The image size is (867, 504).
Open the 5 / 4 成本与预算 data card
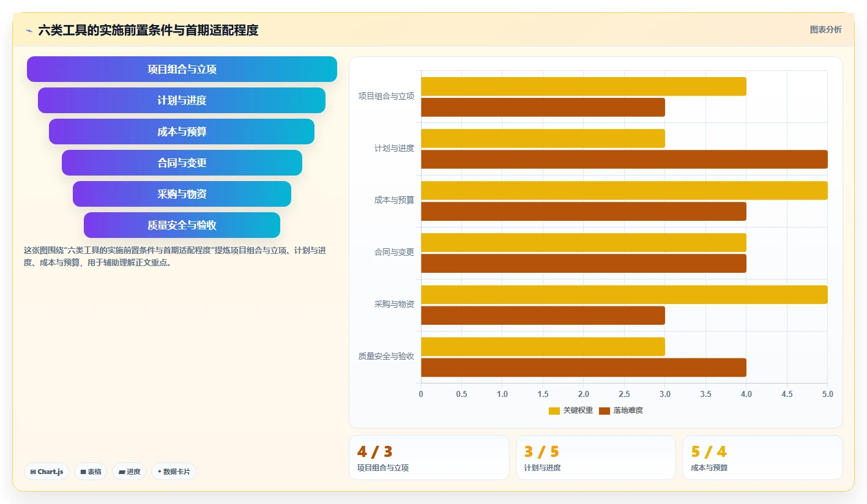click(762, 458)
